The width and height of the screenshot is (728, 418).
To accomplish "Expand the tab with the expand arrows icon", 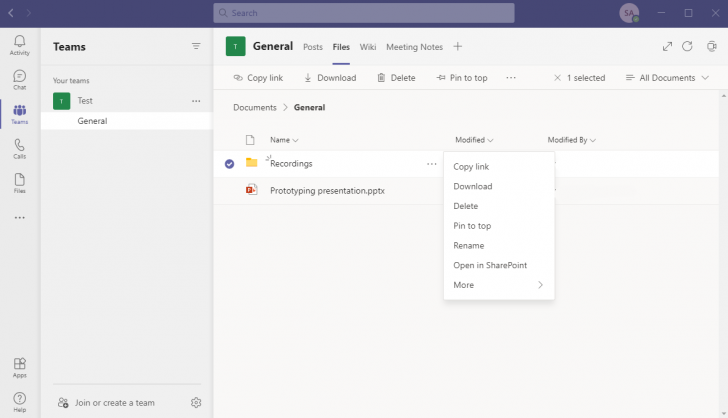I will coord(667,46).
